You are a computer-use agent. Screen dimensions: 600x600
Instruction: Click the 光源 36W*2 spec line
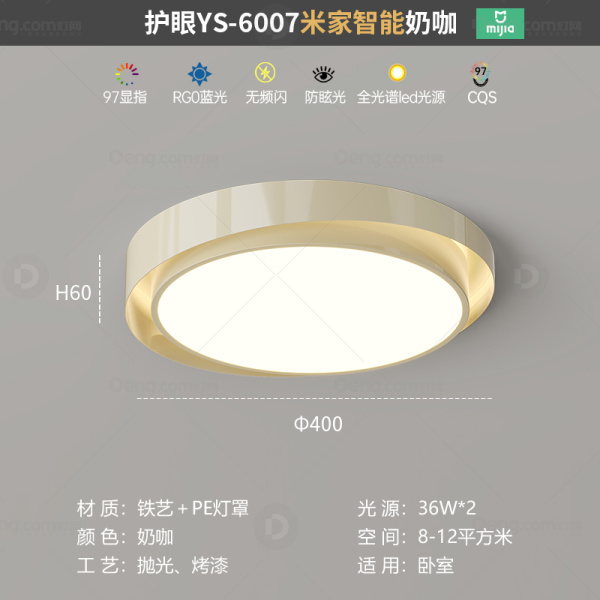[417, 509]
